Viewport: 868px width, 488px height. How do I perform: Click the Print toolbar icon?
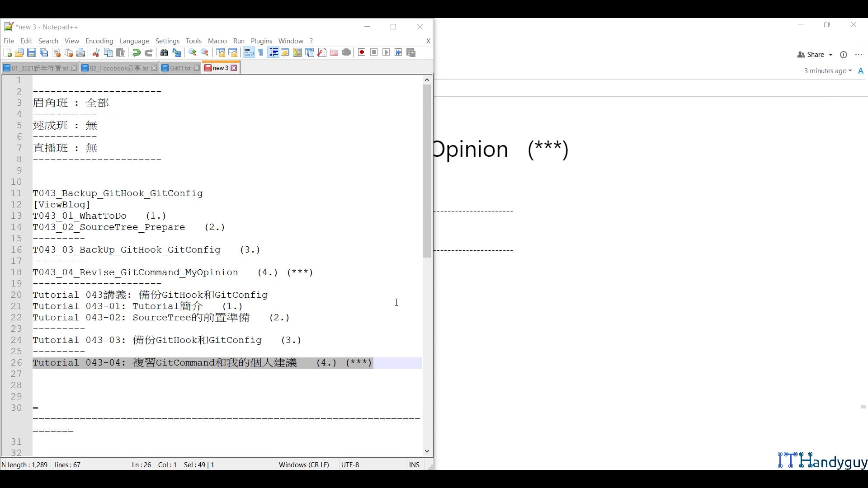80,52
